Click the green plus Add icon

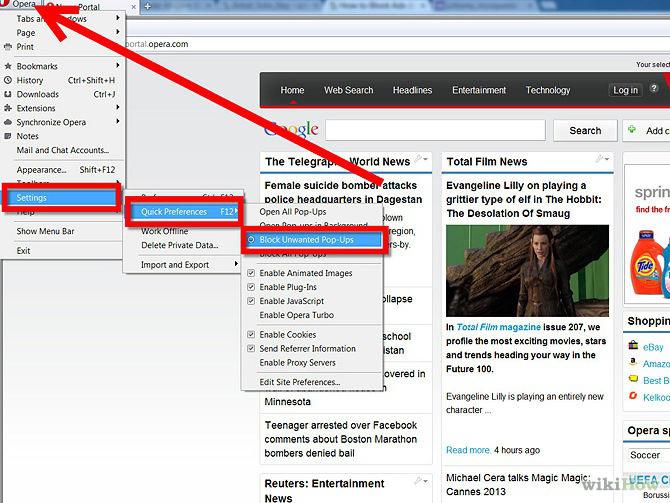click(632, 129)
